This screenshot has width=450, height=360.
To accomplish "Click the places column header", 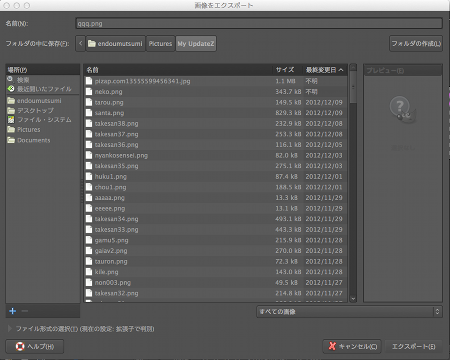I will pos(43,70).
